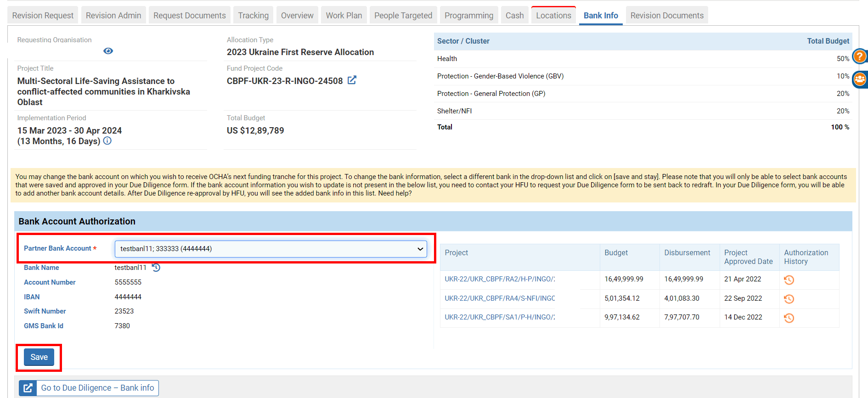Click Protection - General Protection (GP) row

[643, 94]
